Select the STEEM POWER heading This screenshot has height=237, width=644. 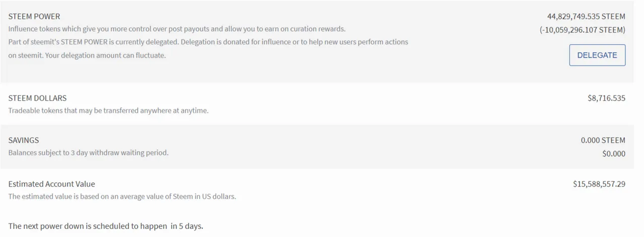click(34, 17)
